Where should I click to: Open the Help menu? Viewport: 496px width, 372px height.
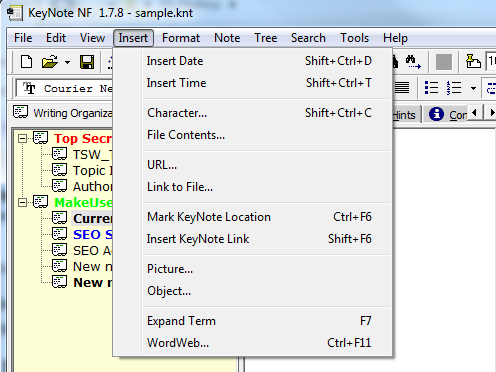395,38
